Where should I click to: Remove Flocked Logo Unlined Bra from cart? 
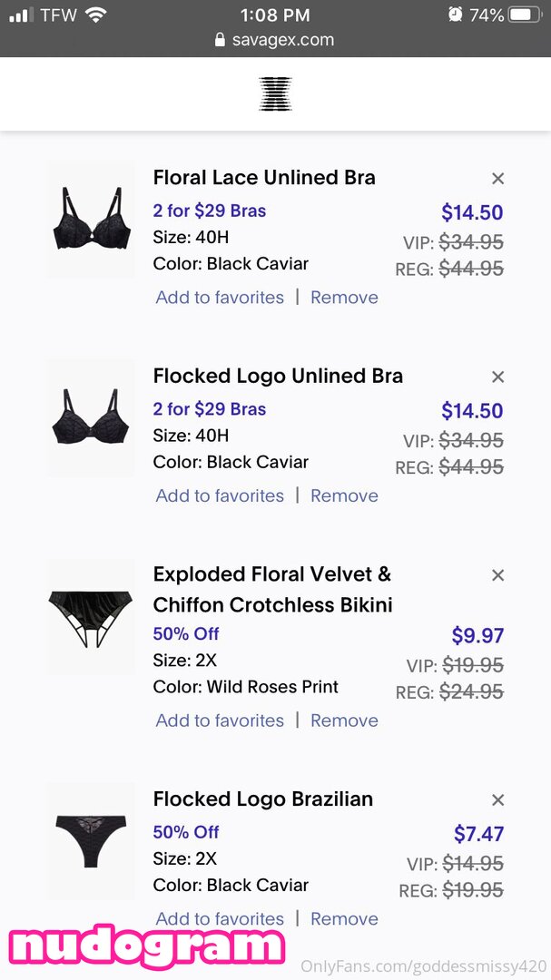tap(344, 495)
